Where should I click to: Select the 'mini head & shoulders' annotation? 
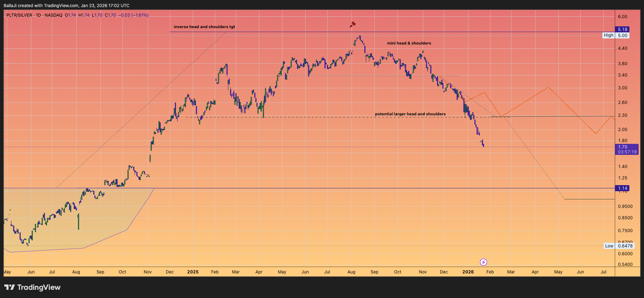pyautogui.click(x=409, y=43)
